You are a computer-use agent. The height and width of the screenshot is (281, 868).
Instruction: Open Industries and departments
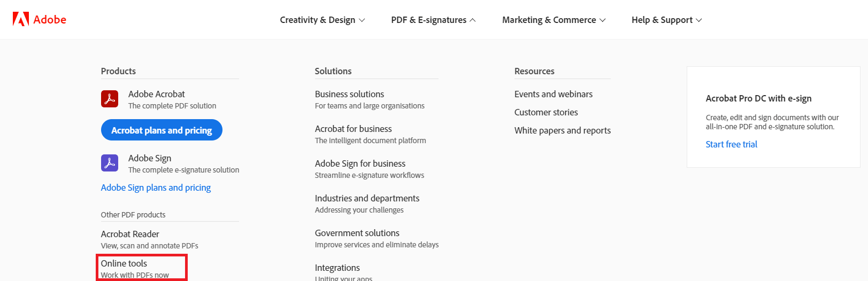pyautogui.click(x=367, y=198)
